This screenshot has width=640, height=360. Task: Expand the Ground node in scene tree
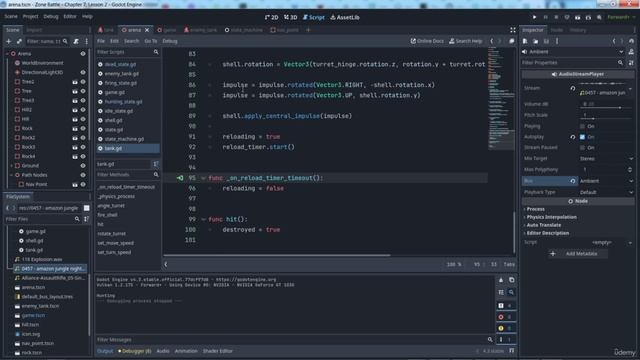click(x=11, y=166)
